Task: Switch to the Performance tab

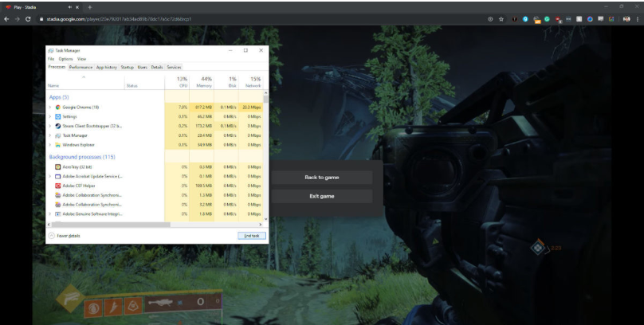Action: coord(80,67)
